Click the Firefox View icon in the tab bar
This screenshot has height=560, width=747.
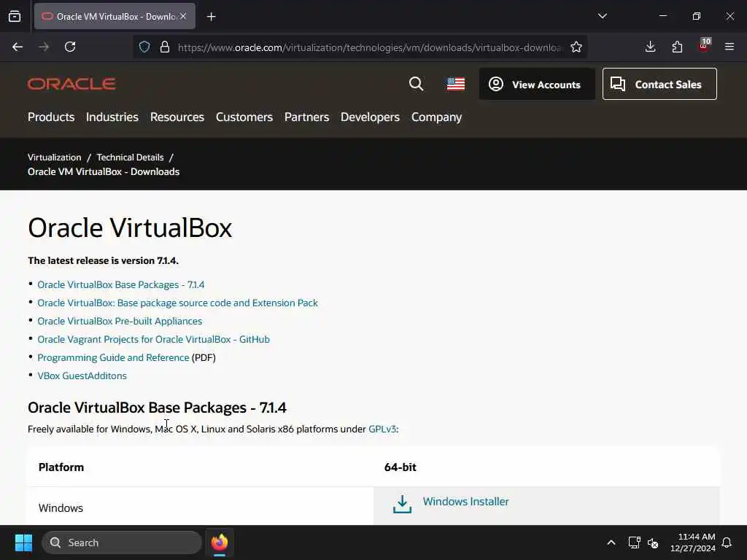pos(15,16)
